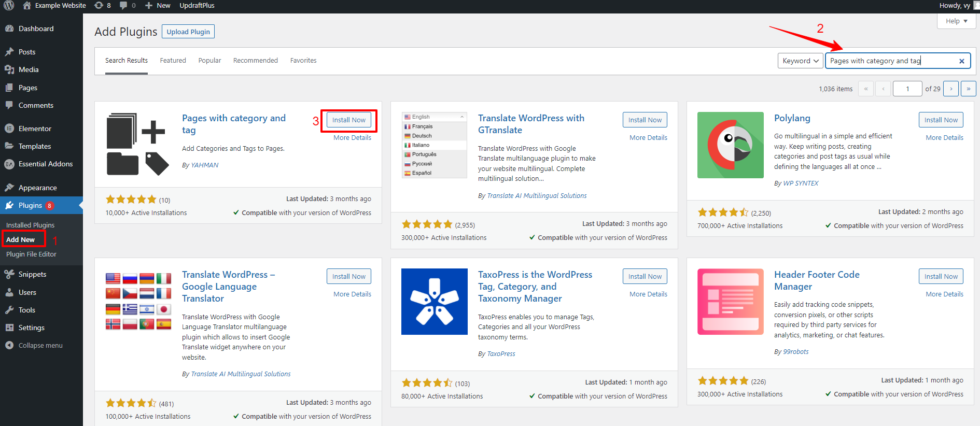Viewport: 980px width, 426px height.
Task: Expand the Help dropdown panel
Action: pyautogui.click(x=957, y=21)
